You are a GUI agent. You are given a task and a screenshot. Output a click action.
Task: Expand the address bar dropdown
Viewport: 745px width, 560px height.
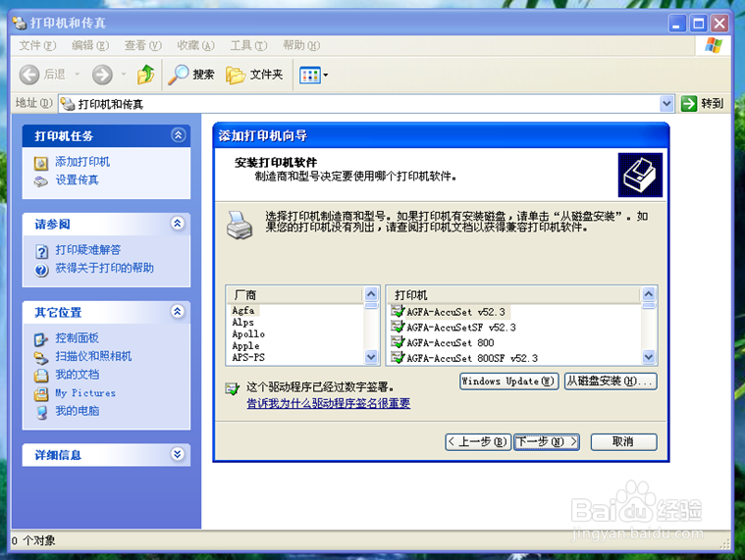666,103
